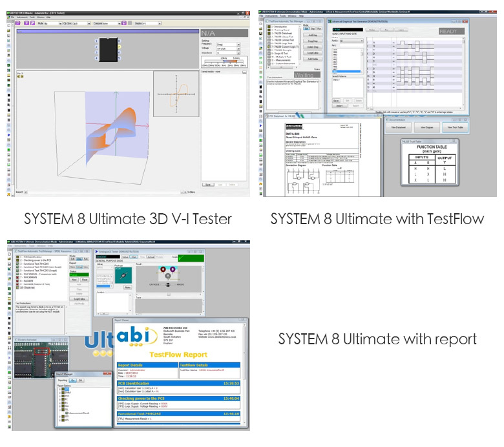
Task: Open Window menu in TestFlow screenshot
Action: 292,16
